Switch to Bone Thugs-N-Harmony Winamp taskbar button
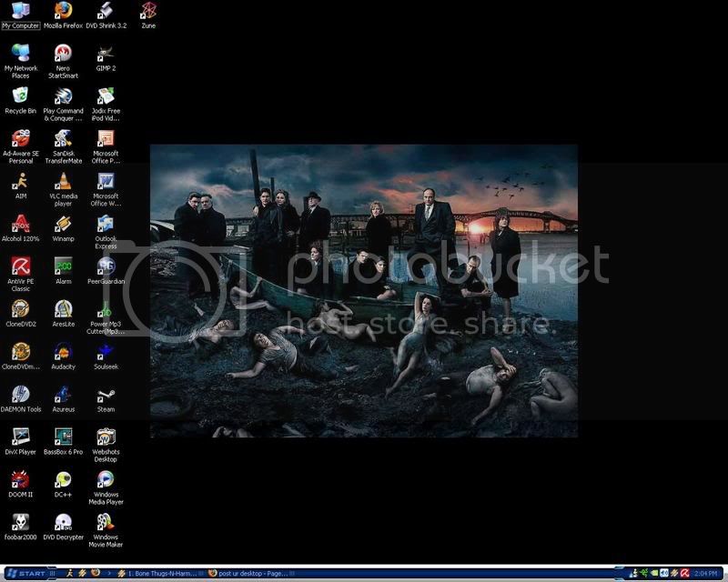This screenshot has width=728, height=582. (x=158, y=574)
